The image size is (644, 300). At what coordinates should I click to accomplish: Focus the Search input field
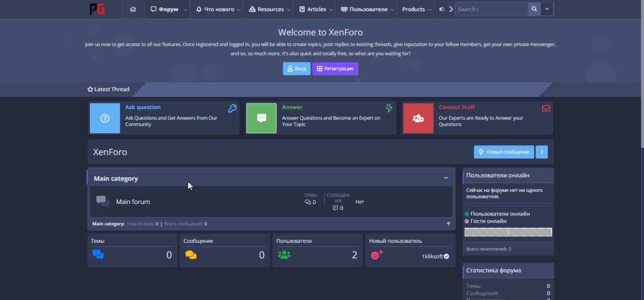tap(491, 9)
